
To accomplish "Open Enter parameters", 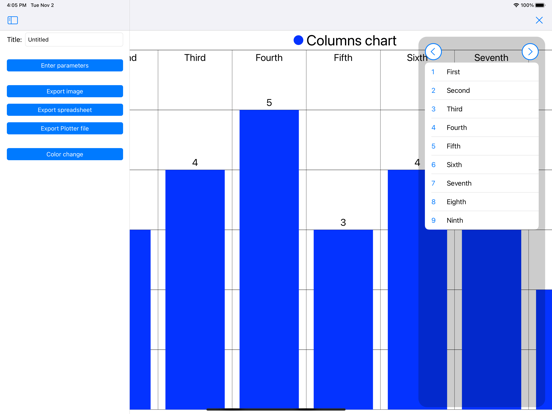I will [x=65, y=65].
